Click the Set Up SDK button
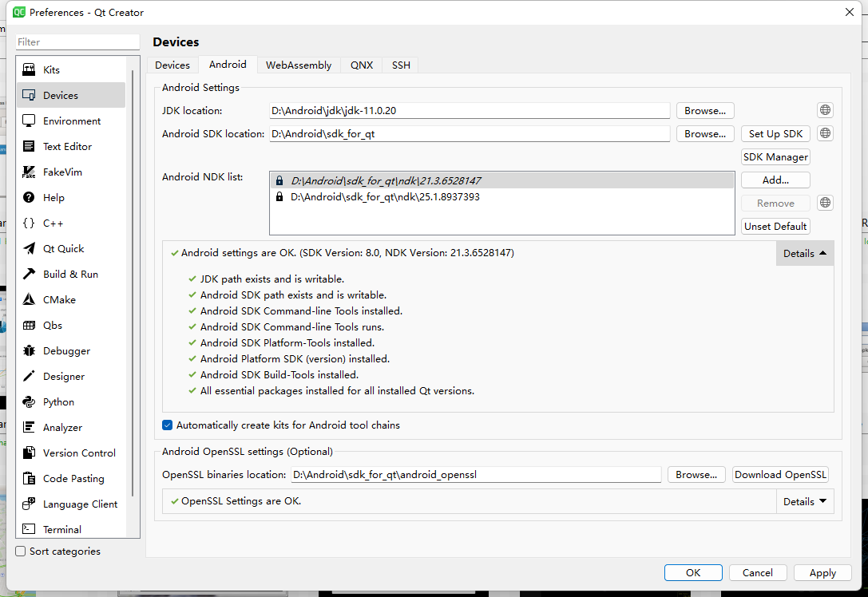This screenshot has width=868, height=597. (x=775, y=134)
